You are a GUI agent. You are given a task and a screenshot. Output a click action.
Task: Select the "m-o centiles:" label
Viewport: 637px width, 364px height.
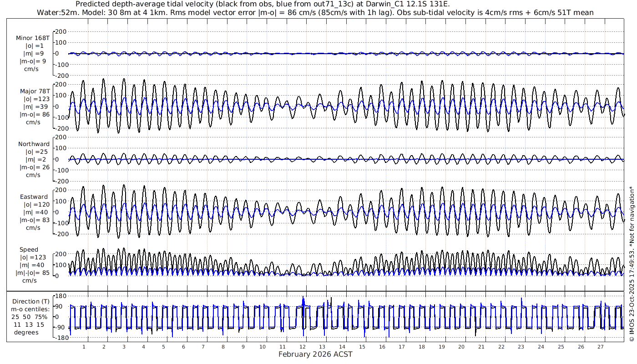tap(30, 309)
